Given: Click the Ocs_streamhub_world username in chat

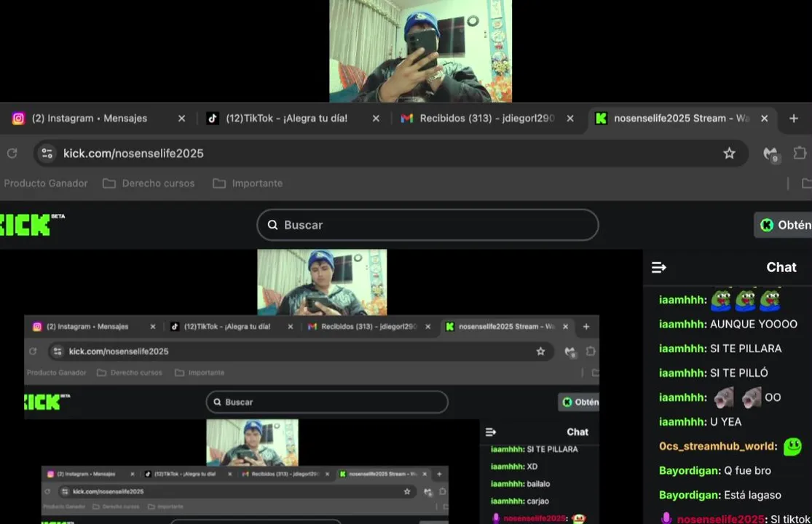Looking at the screenshot, I should tap(718, 446).
